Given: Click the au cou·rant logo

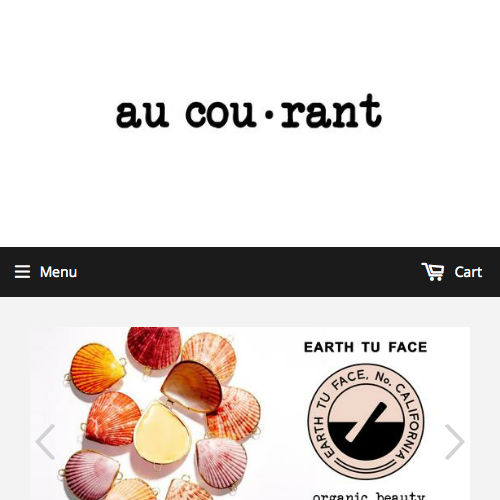Looking at the screenshot, I should pos(249,111).
